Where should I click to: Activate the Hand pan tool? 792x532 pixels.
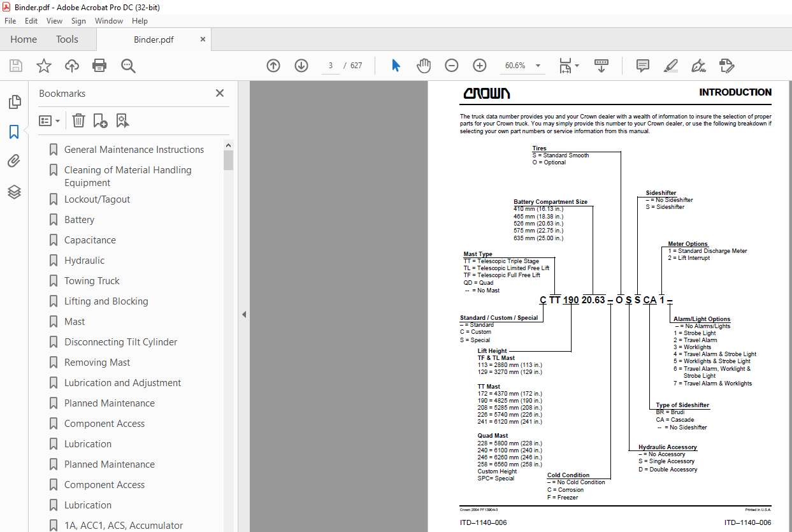pyautogui.click(x=424, y=66)
